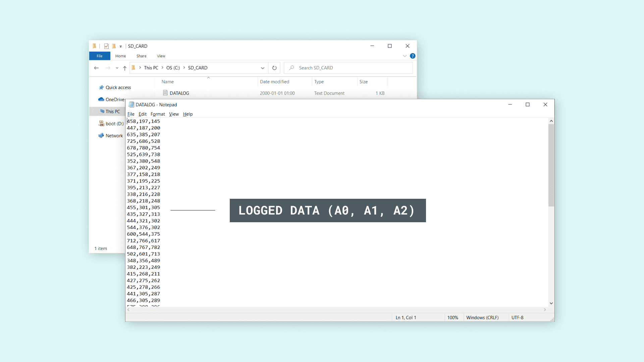
Task: Open the Explorer Help question-mark icon
Action: point(413,56)
